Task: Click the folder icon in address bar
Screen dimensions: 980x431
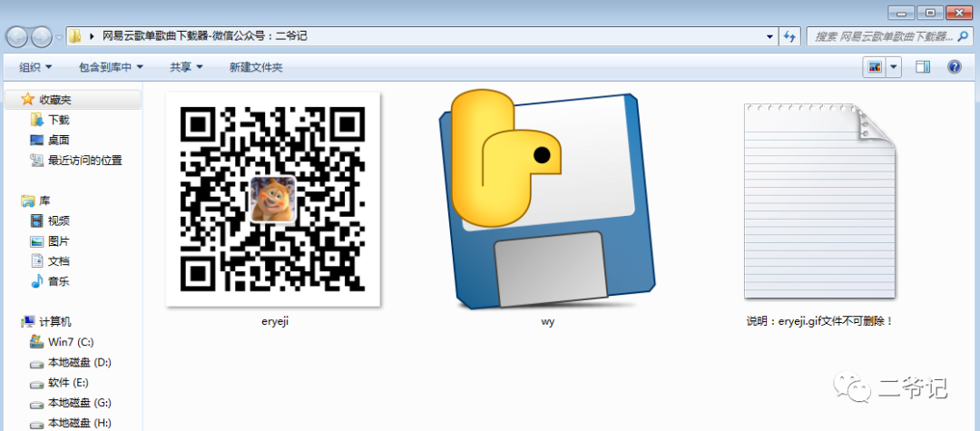Action: tap(75, 36)
